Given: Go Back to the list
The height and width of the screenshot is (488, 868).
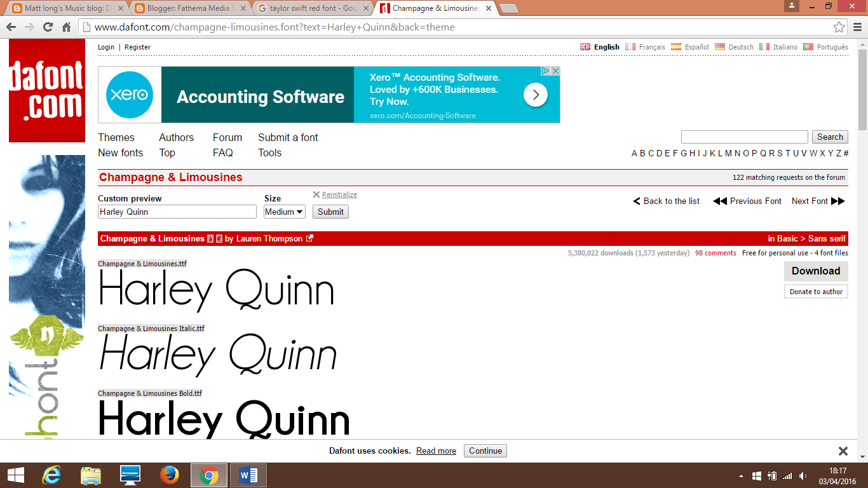Looking at the screenshot, I should (x=666, y=201).
